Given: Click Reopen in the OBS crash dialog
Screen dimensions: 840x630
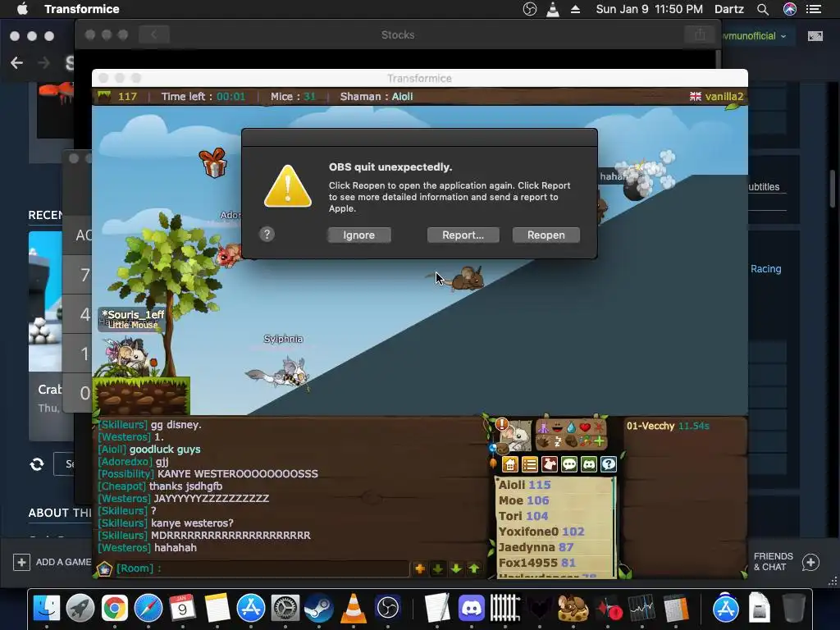Looking at the screenshot, I should (x=546, y=235).
